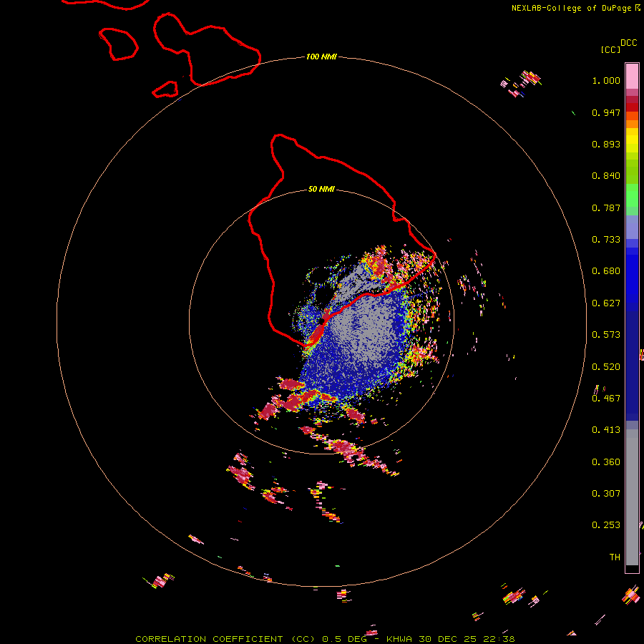Screen dimensions: 644x644
Task: Click the Lanai island red outline
Action: tap(119, 44)
